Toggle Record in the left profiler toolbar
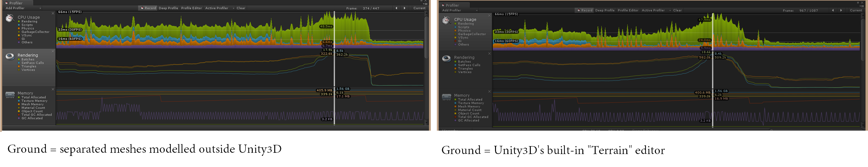 coord(148,8)
